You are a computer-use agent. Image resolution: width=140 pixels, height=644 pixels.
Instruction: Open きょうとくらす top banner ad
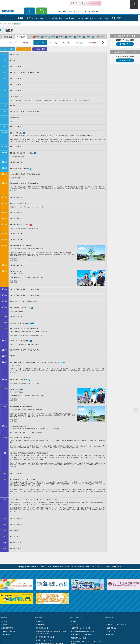click(85, 3)
